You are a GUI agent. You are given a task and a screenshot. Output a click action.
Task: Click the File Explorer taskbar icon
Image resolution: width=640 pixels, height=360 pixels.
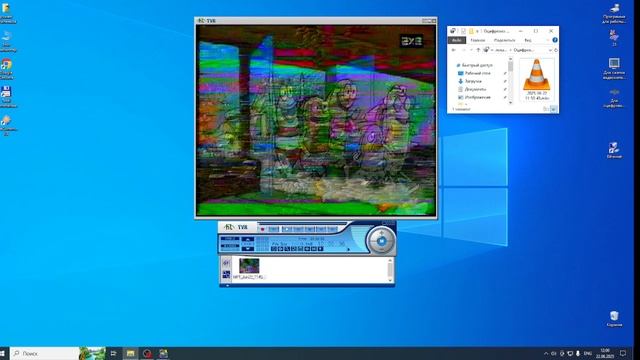point(131,353)
